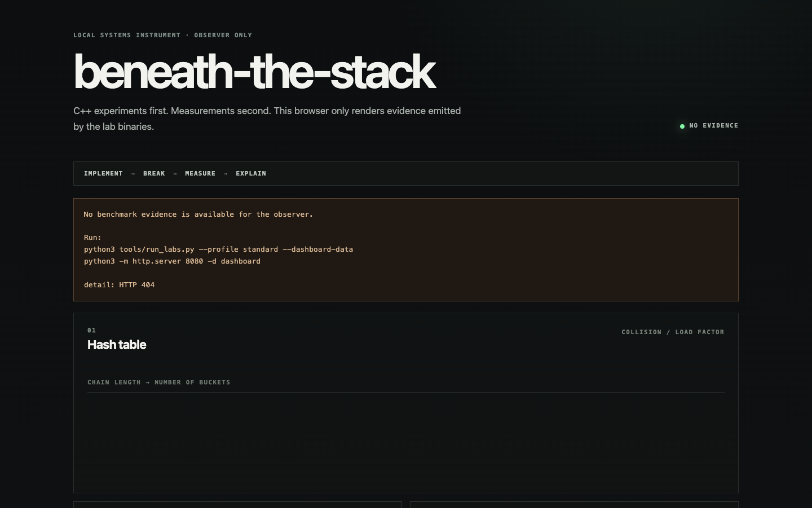Viewport: 812px width, 508px height.
Task: Click the beneath-the-stack page title
Action: tap(254, 72)
